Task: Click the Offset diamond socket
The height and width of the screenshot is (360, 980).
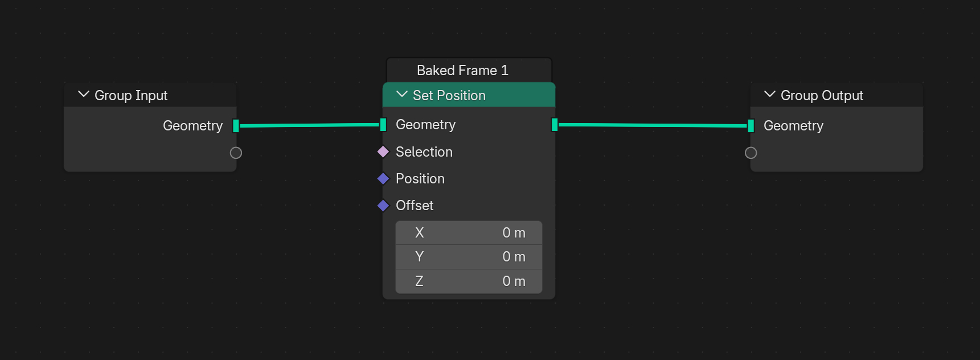Action: click(x=383, y=206)
